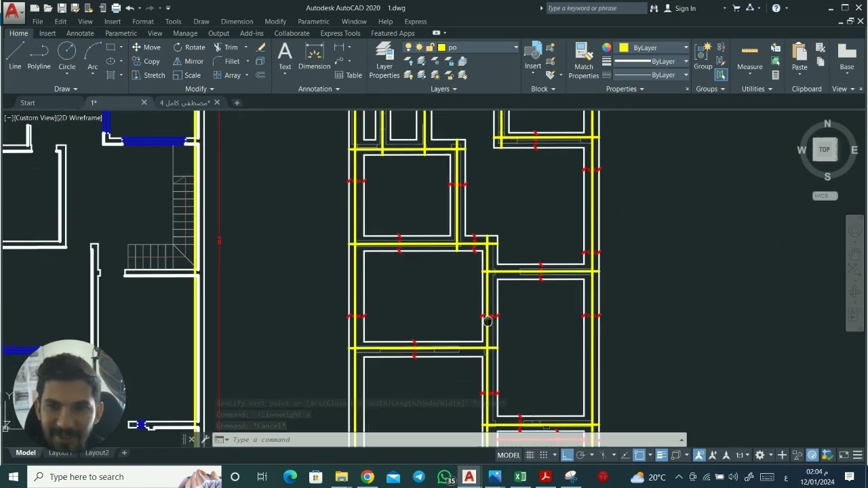Toggle the grid display in status bar
The width and height of the screenshot is (868, 488).
point(530,455)
